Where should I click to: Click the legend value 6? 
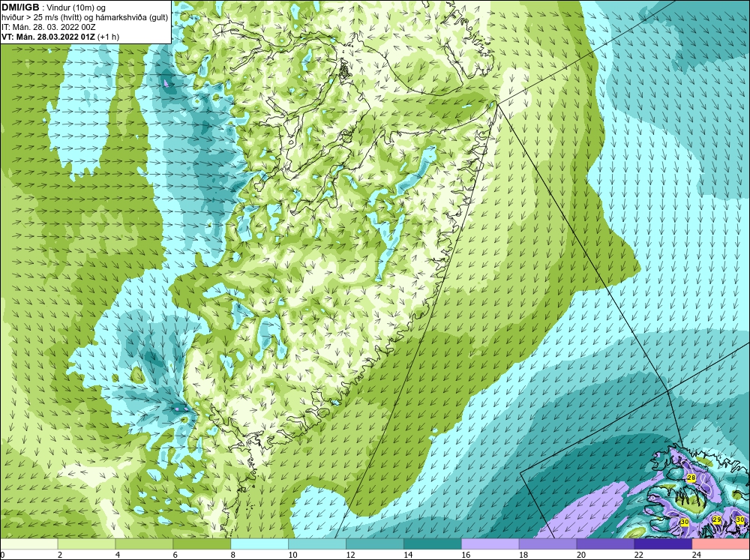click(x=175, y=555)
